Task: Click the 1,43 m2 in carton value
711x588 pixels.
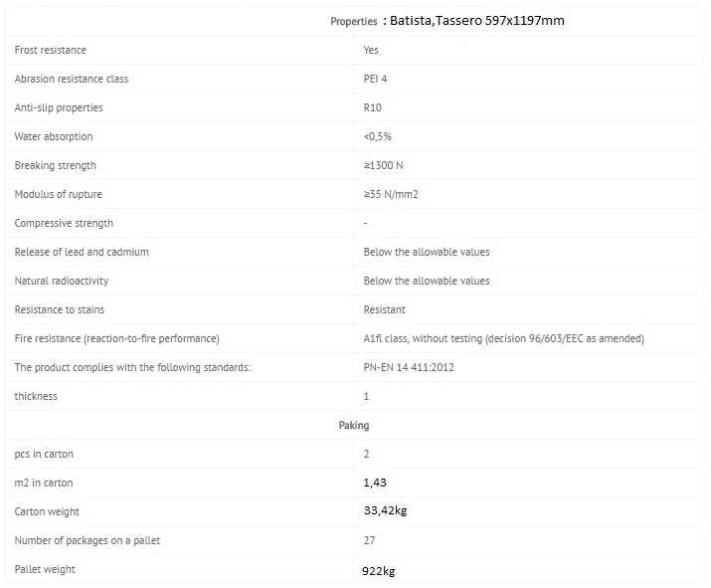Action: (375, 483)
